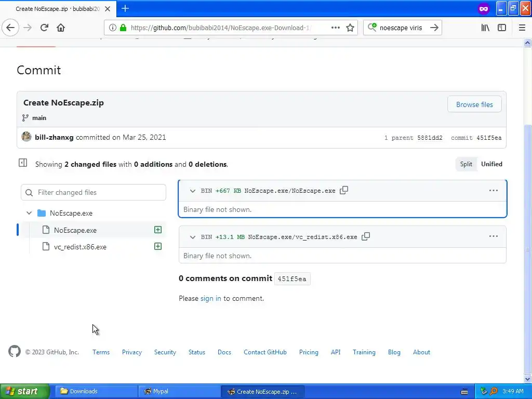This screenshot has height=399, width=532.
Task: Click added status icon beside NoEscape.exe
Action: [x=158, y=230]
